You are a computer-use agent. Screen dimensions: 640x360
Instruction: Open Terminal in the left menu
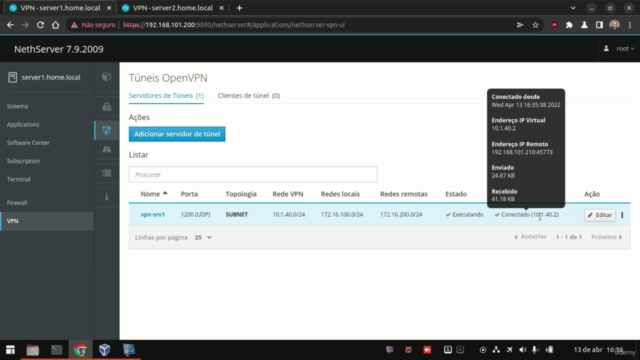pos(19,179)
